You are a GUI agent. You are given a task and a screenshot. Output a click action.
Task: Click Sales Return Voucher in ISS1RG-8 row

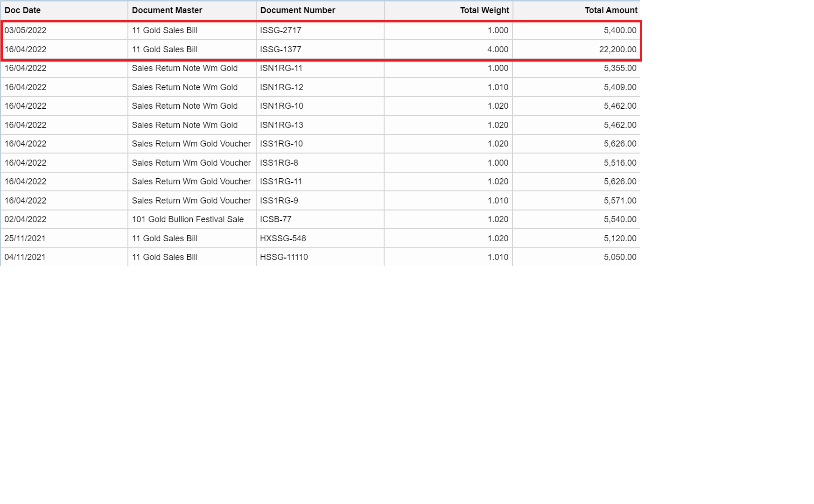(191, 163)
